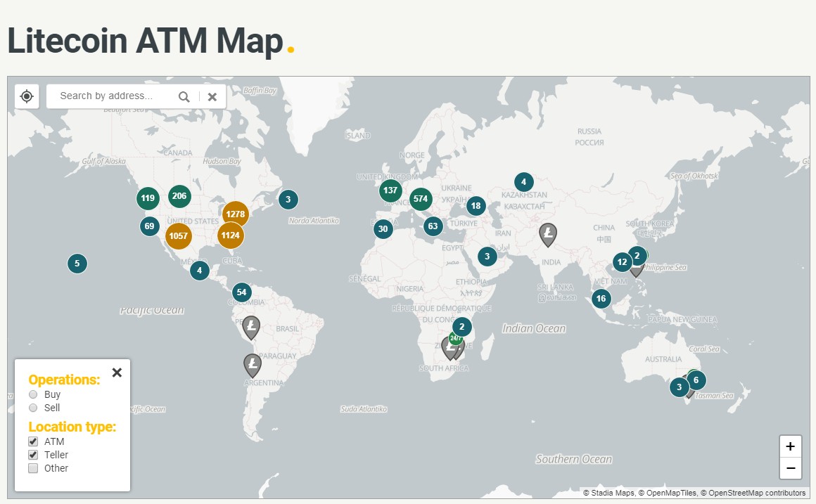Open the 137 cluster near United Kingdom
This screenshot has height=504, width=816.
point(390,190)
